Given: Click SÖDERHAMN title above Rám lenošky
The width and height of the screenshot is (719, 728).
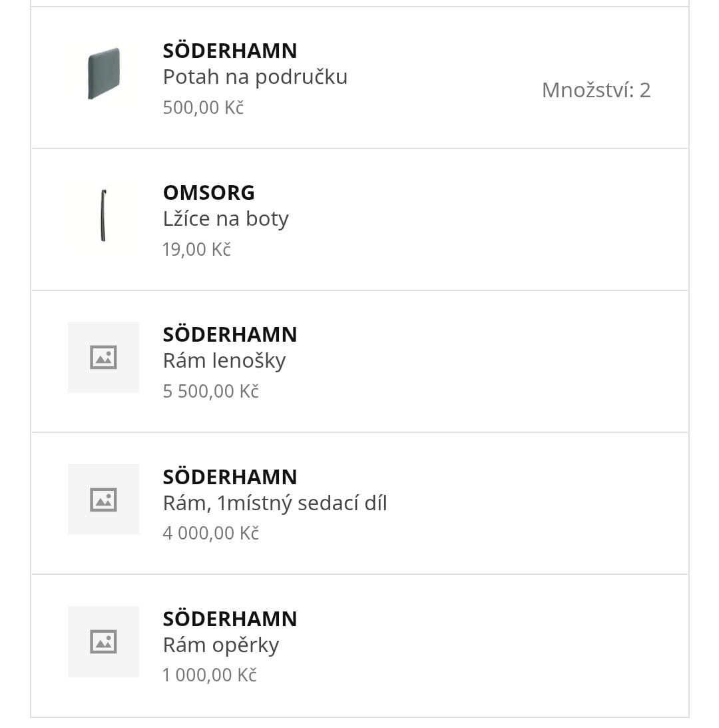Looking at the screenshot, I should [230, 334].
